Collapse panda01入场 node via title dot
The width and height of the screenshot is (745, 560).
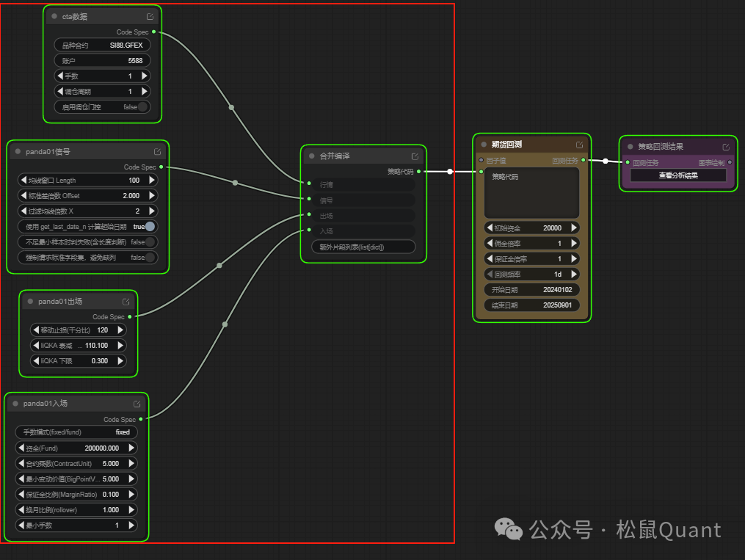tap(15, 404)
